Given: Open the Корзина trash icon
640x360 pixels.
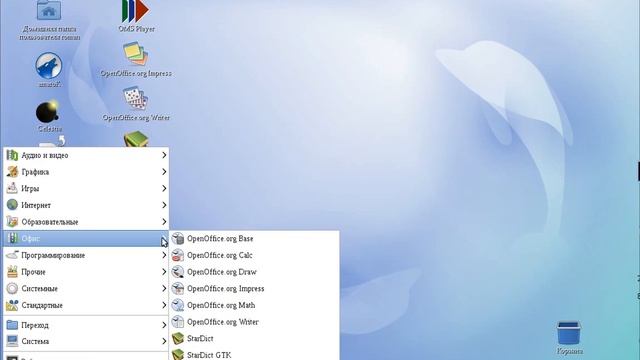Looking at the screenshot, I should 569,333.
